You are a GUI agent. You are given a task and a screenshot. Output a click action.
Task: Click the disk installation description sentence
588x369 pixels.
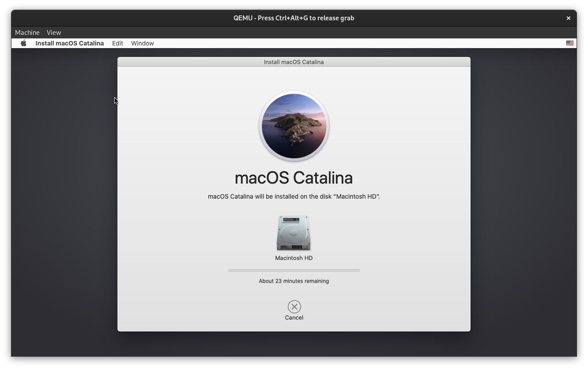(x=294, y=196)
